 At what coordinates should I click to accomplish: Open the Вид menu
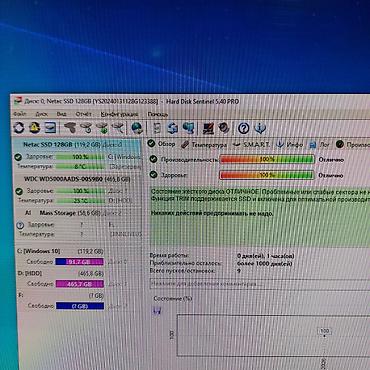pos(61,114)
